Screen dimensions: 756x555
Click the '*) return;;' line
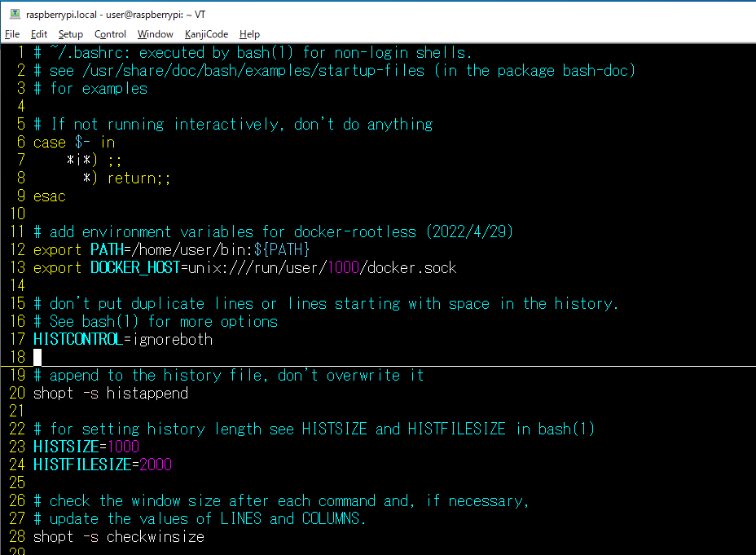(126, 178)
